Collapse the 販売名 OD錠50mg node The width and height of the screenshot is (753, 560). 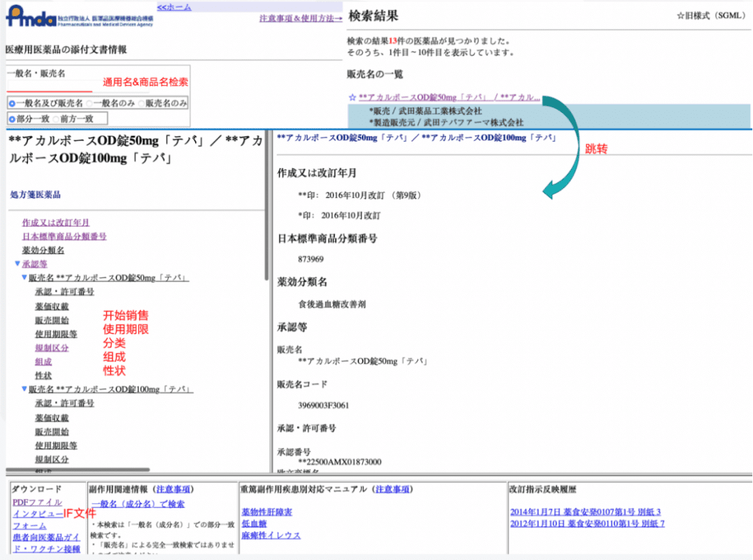pos(24,277)
